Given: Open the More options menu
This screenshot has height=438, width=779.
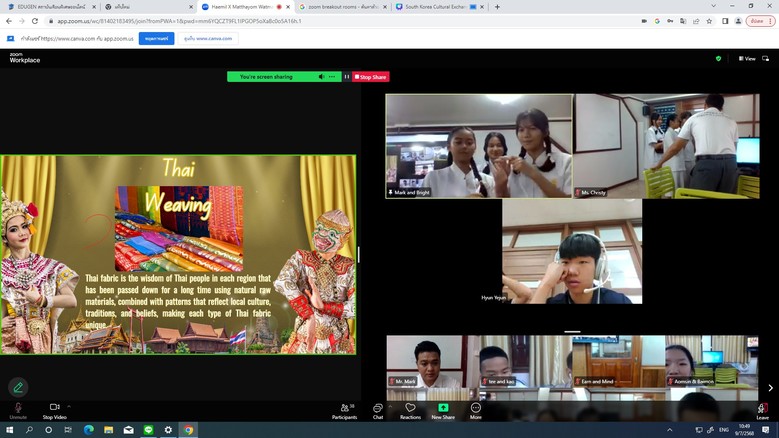Looking at the screenshot, I should pyautogui.click(x=476, y=408).
